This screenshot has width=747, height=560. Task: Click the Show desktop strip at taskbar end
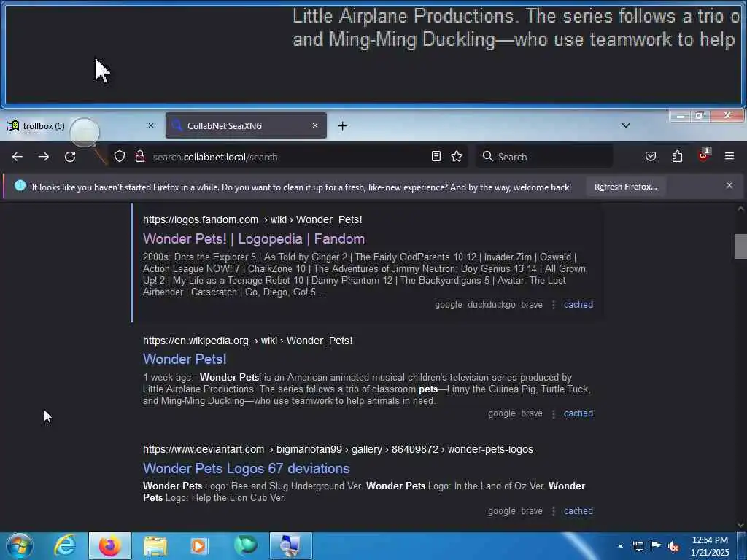coord(743,545)
